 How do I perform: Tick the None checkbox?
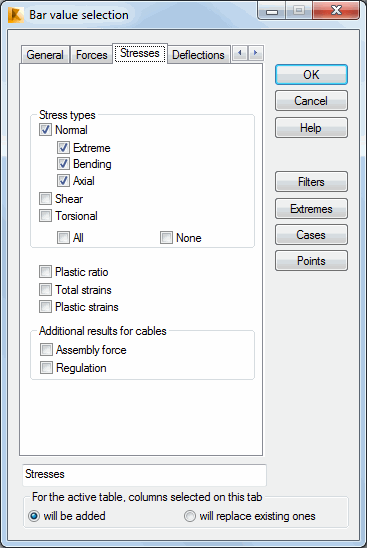[x=166, y=238]
